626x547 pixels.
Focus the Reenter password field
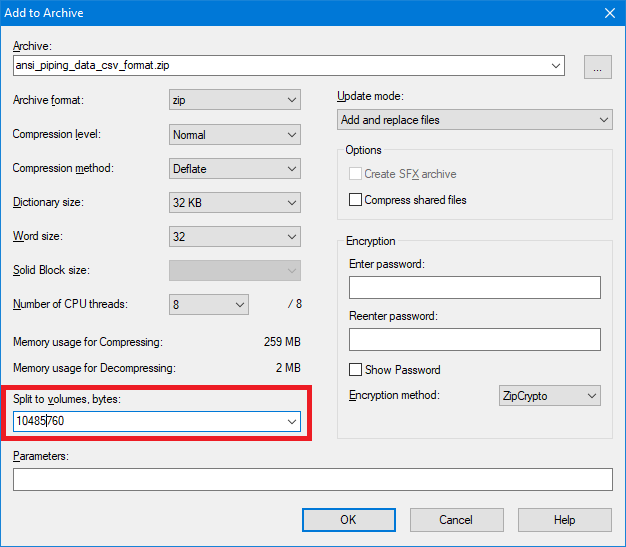(x=475, y=340)
